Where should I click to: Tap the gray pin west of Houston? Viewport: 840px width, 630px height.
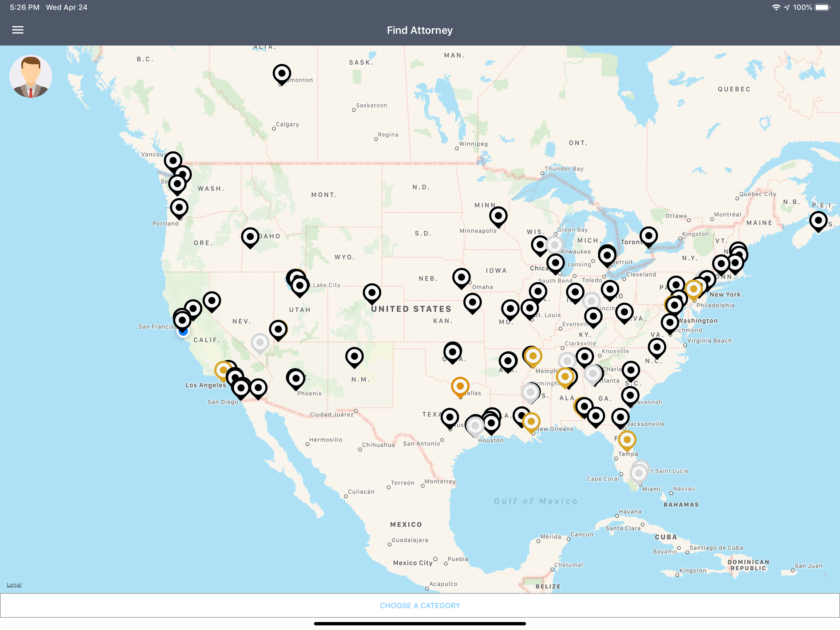click(475, 426)
